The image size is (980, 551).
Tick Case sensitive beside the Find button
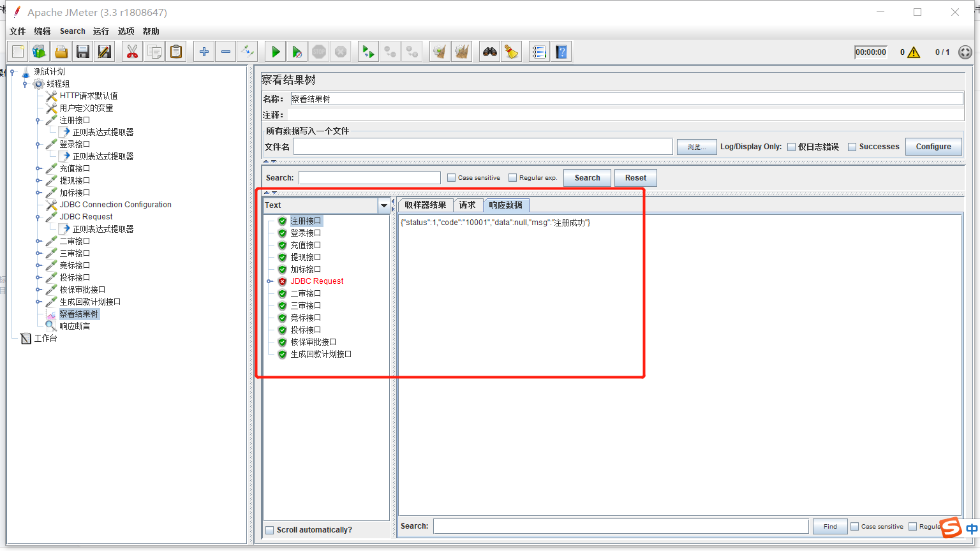855,527
